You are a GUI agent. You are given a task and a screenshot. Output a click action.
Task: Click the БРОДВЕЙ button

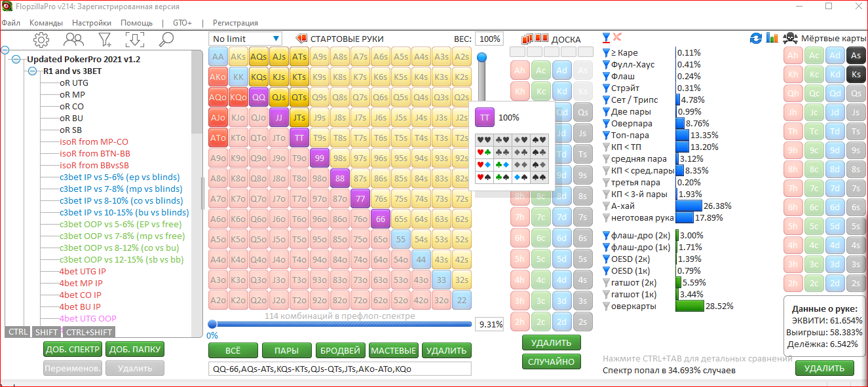340,350
